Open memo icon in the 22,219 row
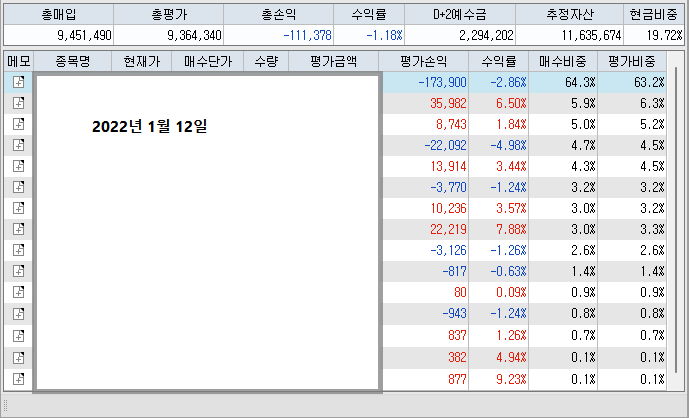 point(18,229)
